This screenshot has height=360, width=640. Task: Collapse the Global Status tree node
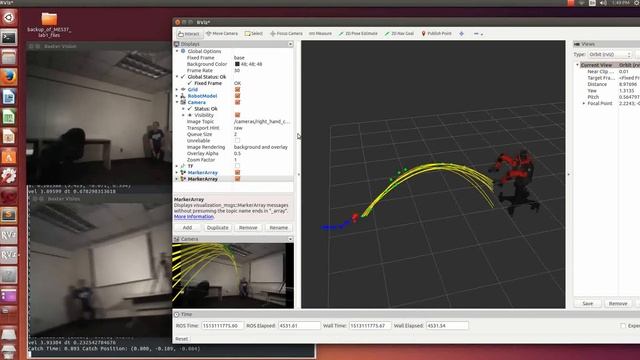coord(177,77)
